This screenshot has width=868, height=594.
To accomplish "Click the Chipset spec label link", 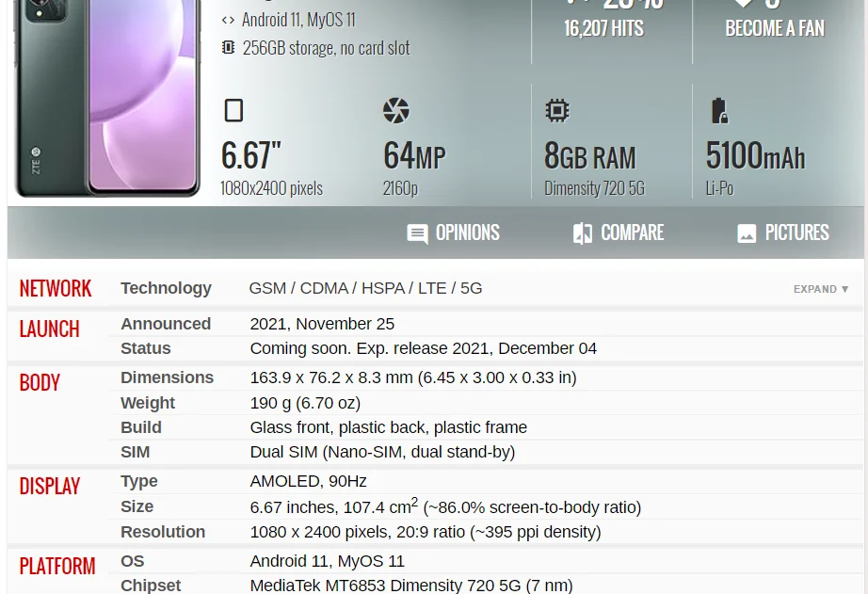I will point(151,585).
